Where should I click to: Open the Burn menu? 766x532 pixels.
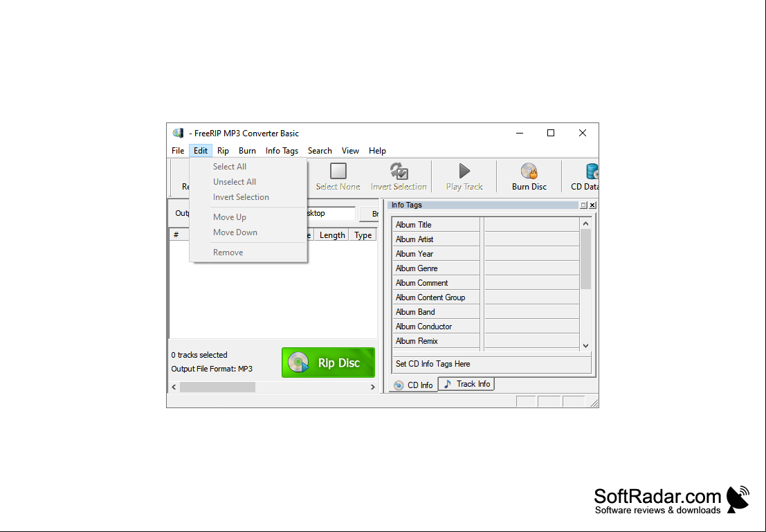pyautogui.click(x=247, y=150)
